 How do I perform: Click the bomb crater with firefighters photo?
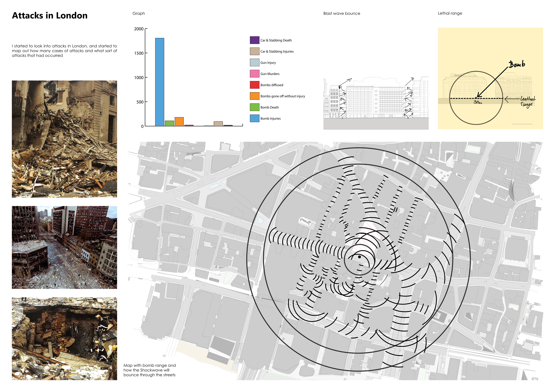coord(64,339)
